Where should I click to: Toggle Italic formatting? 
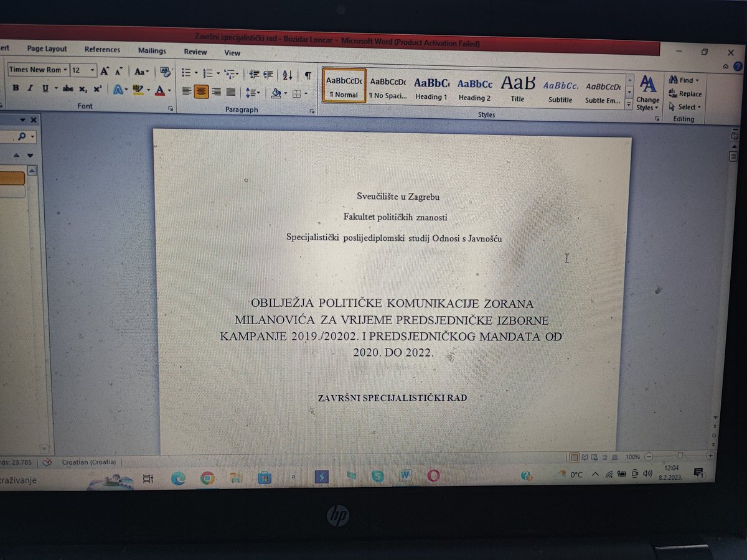(x=30, y=88)
